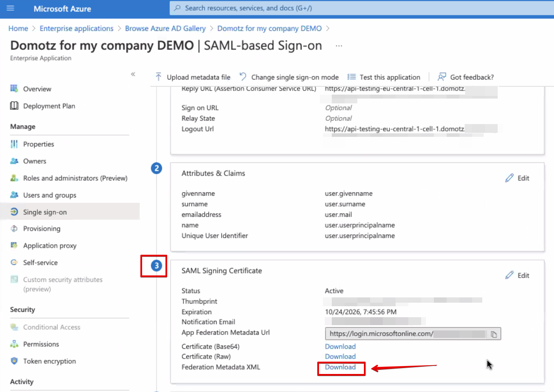Collapse the navigation sidebar

tap(133, 75)
